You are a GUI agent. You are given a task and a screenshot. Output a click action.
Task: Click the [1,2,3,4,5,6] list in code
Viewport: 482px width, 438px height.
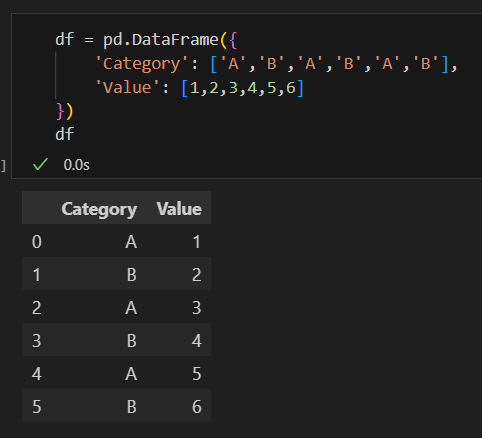243,88
